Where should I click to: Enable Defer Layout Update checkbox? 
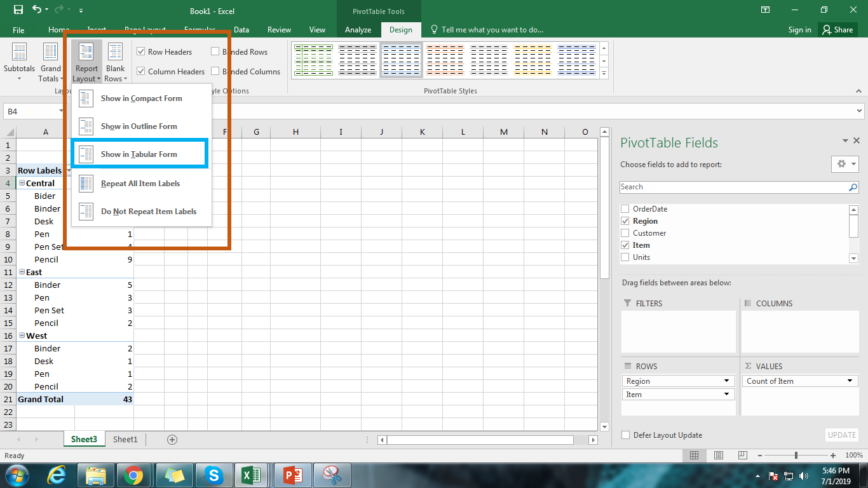coord(626,435)
